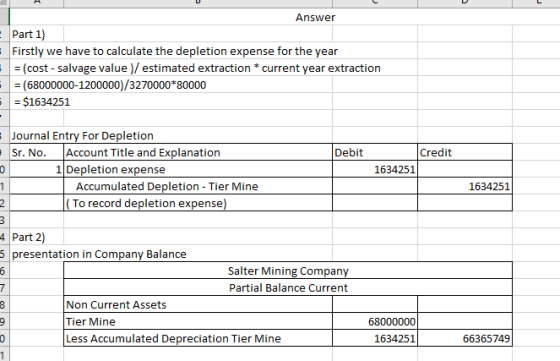The height and width of the screenshot is (361, 560).
Task: Click the 'Debit' column header cell
Action: [375, 152]
